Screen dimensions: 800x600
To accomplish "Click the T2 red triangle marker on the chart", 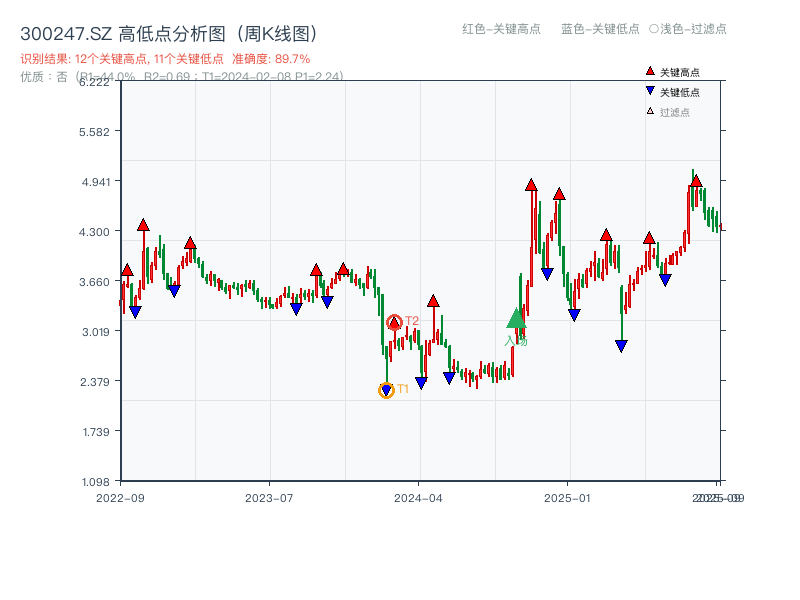I will click(394, 320).
